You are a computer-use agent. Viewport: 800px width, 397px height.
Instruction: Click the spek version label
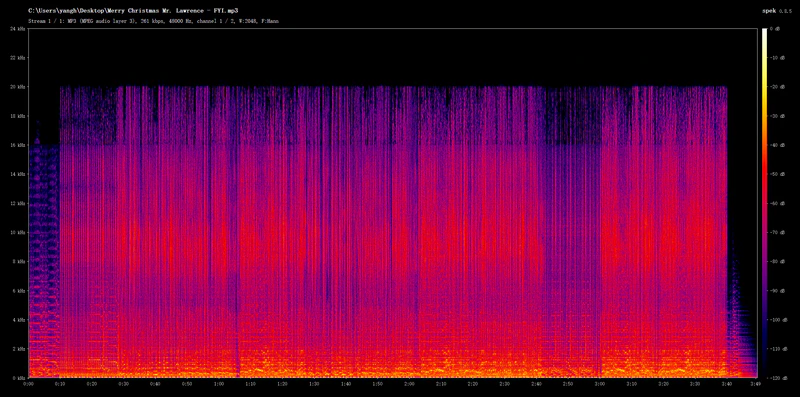pos(778,11)
